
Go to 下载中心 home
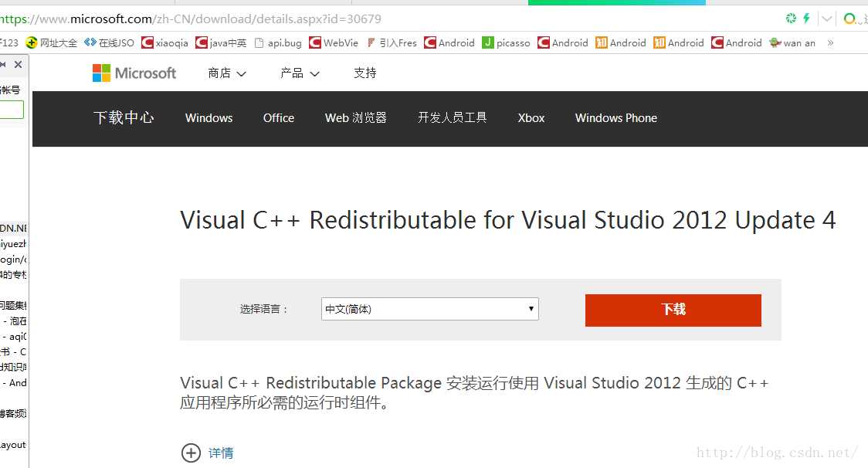click(124, 117)
